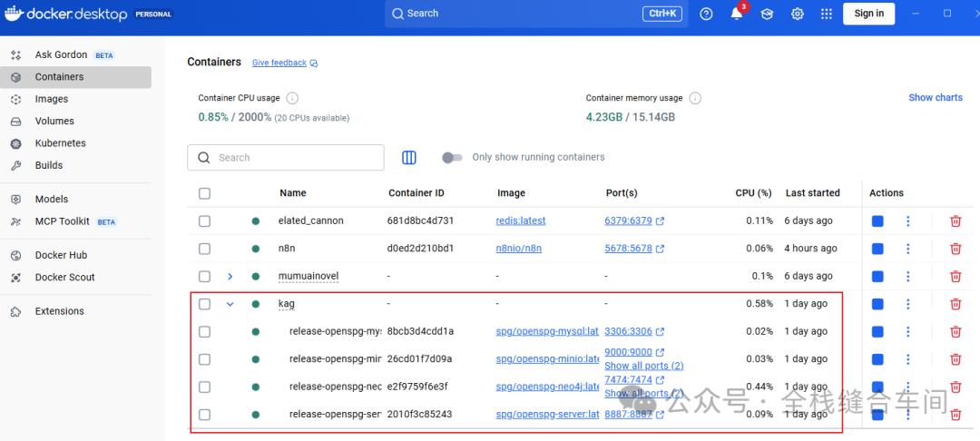
Task: Open notifications bell with 3 badge
Action: point(738,14)
